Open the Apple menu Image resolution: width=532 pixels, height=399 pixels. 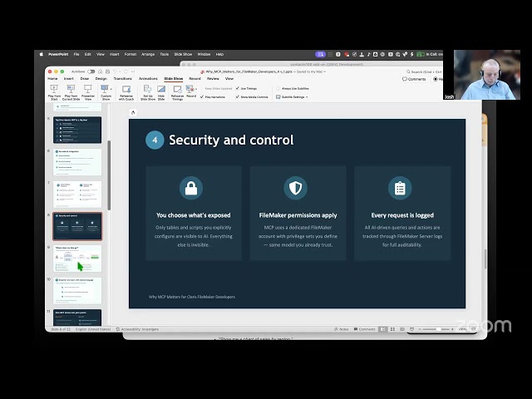coord(42,54)
